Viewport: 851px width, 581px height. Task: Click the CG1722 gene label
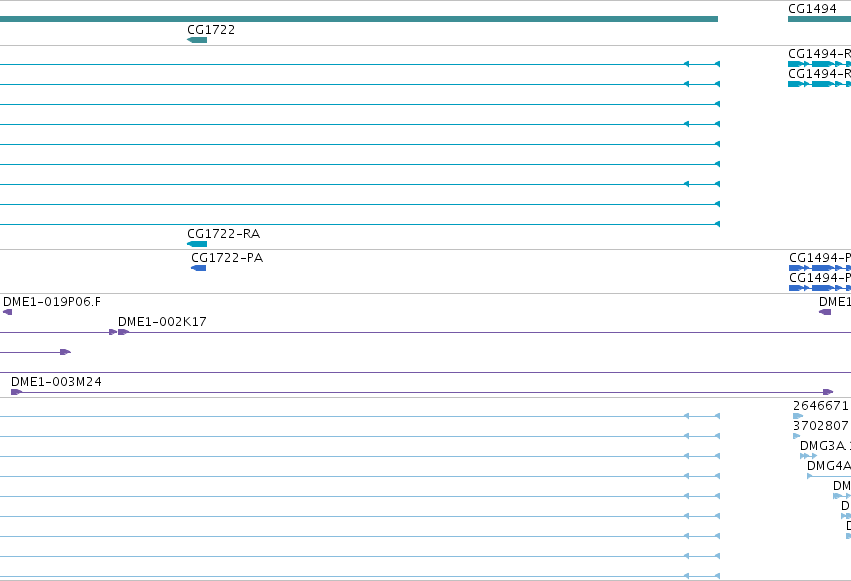(211, 30)
